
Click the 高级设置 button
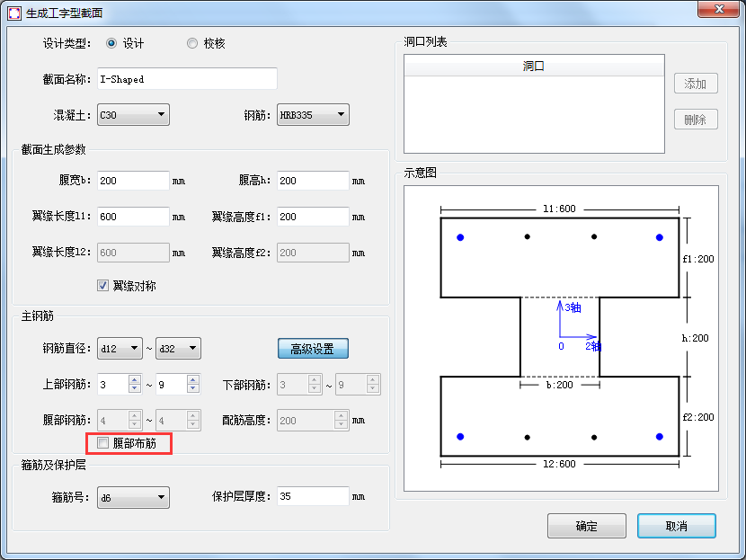click(x=312, y=349)
